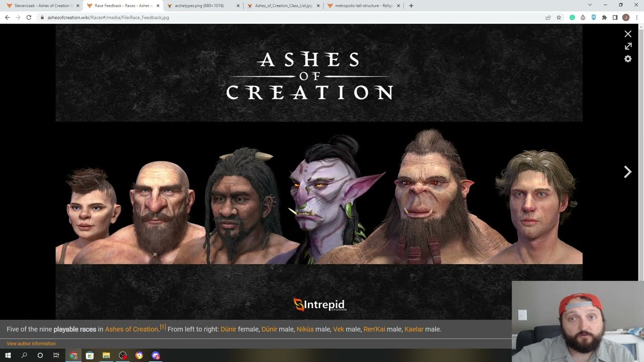This screenshot has width=644, height=362.
Task: Click View author information link
Action: click(31, 343)
